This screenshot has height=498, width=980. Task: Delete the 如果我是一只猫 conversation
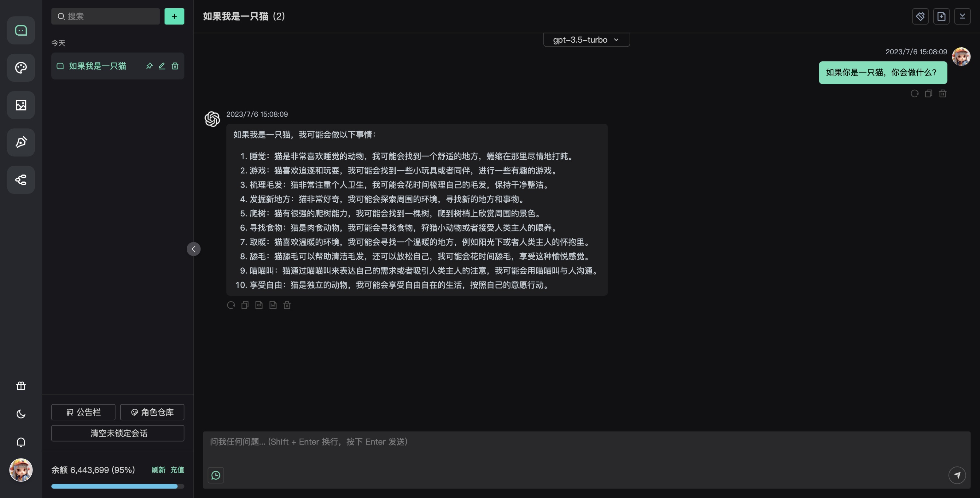pos(175,66)
